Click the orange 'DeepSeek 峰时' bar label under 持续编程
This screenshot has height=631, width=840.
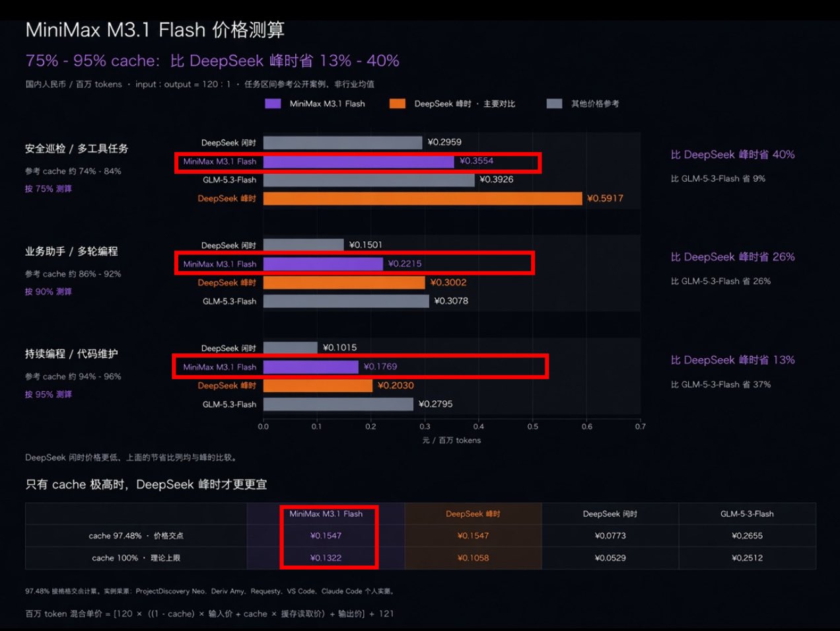click(227, 386)
